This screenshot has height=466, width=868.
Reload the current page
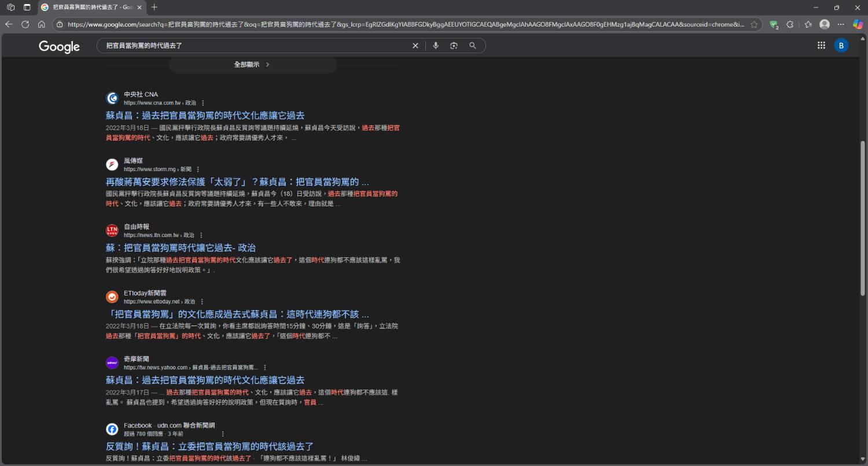click(25, 24)
